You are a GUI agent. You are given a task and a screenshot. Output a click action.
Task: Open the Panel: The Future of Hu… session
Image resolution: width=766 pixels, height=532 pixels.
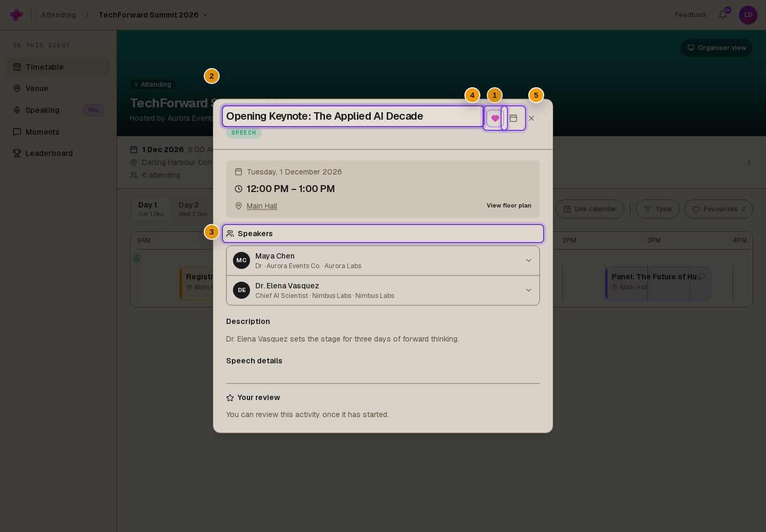pos(658,284)
